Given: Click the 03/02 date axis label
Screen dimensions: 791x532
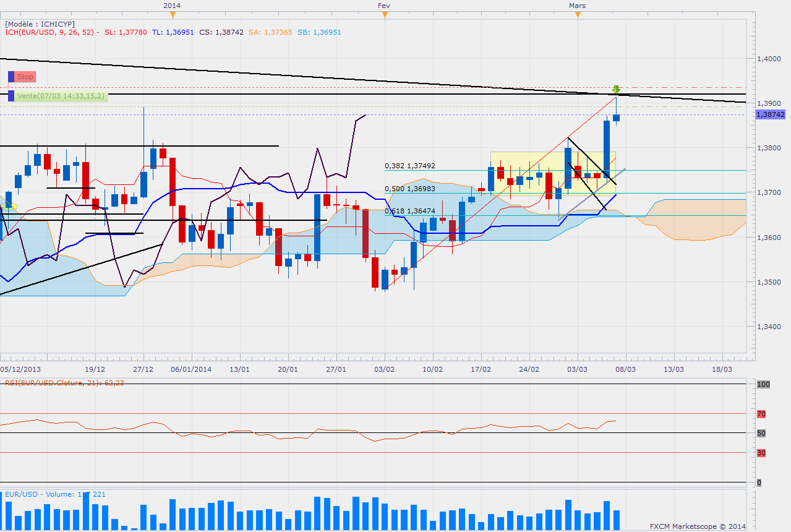Looking at the screenshot, I should tap(385, 369).
